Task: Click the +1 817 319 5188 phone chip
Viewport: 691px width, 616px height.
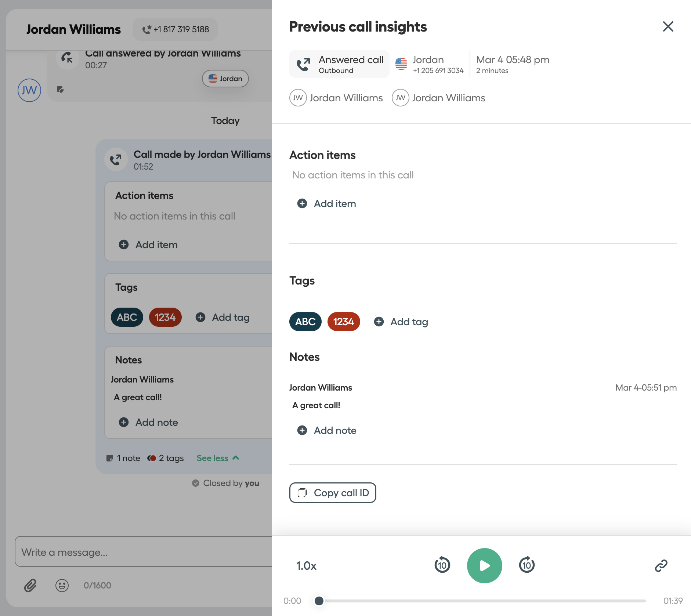Action: click(x=175, y=29)
